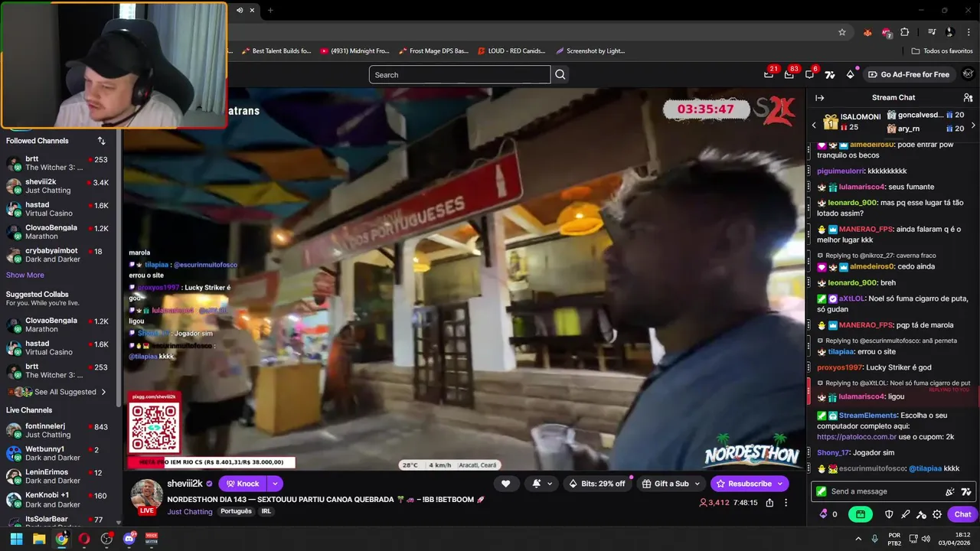
Task: Click the Português tag
Action: (x=236, y=511)
